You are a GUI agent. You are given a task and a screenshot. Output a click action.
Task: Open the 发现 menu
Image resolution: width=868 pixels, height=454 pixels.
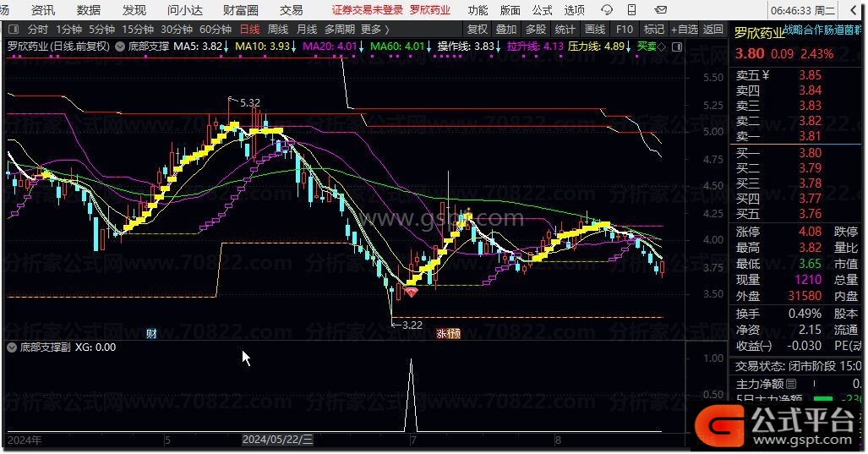pyautogui.click(x=134, y=10)
